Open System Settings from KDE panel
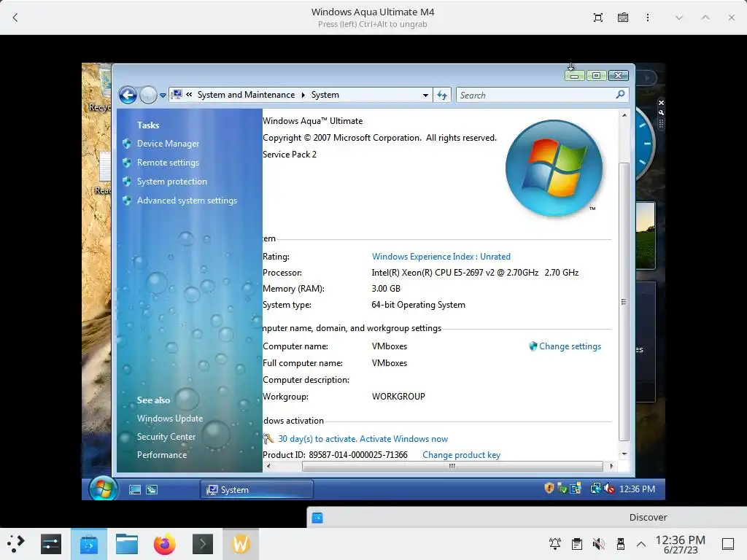 point(51,544)
